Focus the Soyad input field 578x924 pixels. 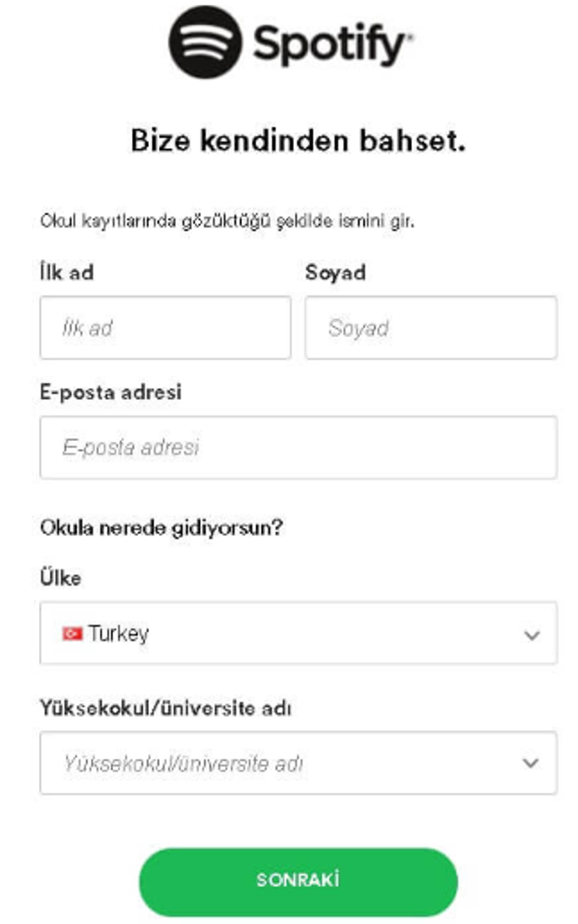coord(431,328)
